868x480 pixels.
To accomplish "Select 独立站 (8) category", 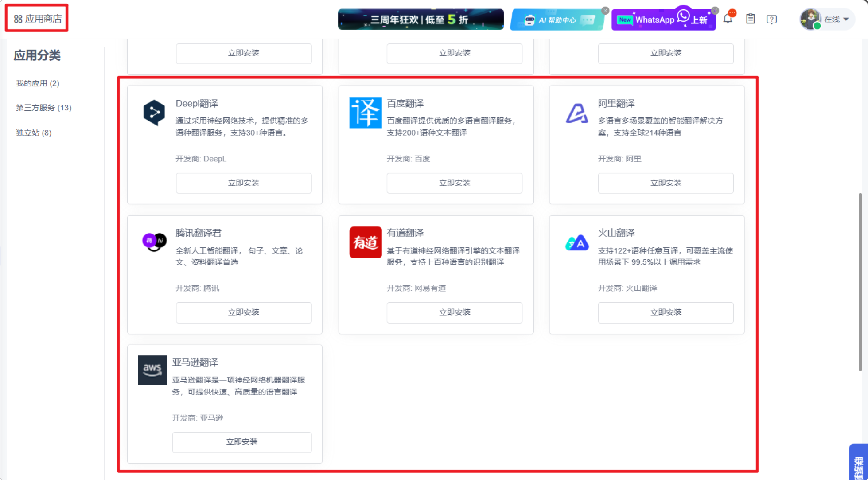I will click(34, 133).
